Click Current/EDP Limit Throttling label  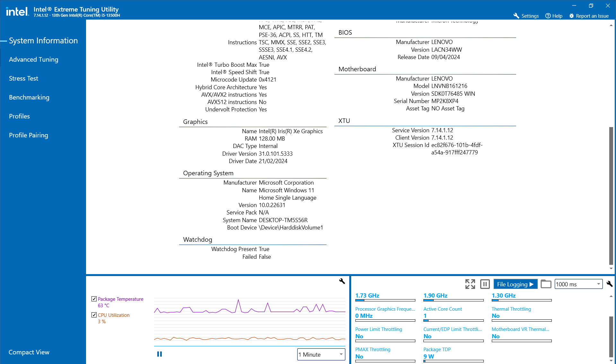point(453,329)
